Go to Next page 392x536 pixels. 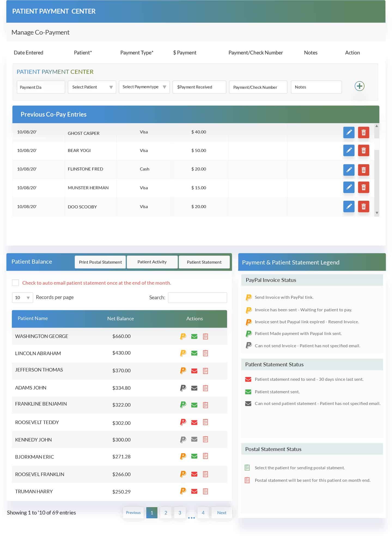(x=222, y=513)
